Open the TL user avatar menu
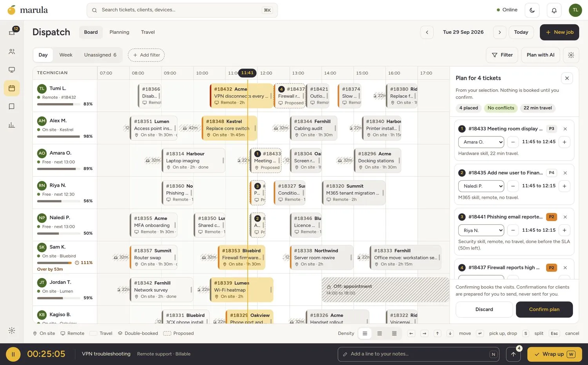This screenshot has width=588, height=365. [575, 10]
